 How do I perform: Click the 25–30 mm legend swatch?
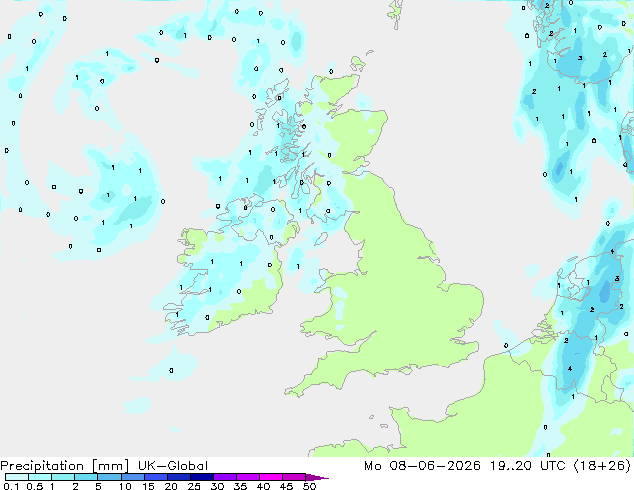tap(202, 477)
